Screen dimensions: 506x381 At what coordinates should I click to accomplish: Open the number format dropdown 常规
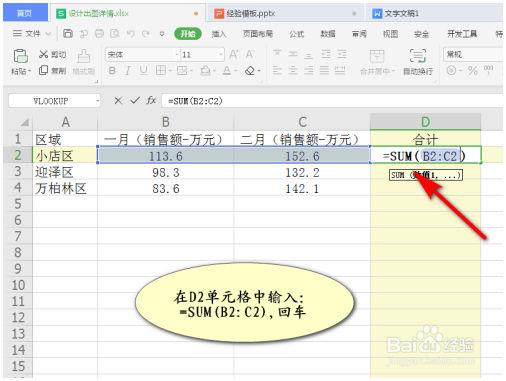[474, 54]
